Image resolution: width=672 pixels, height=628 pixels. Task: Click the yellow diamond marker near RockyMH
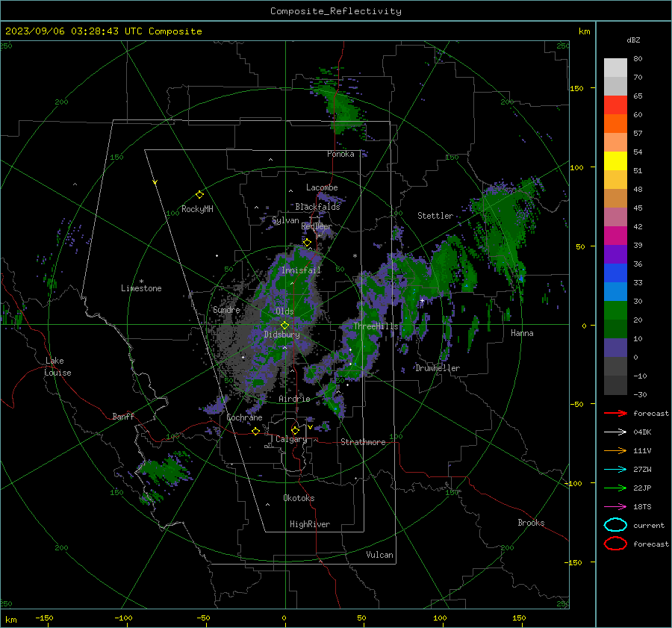[199, 195]
